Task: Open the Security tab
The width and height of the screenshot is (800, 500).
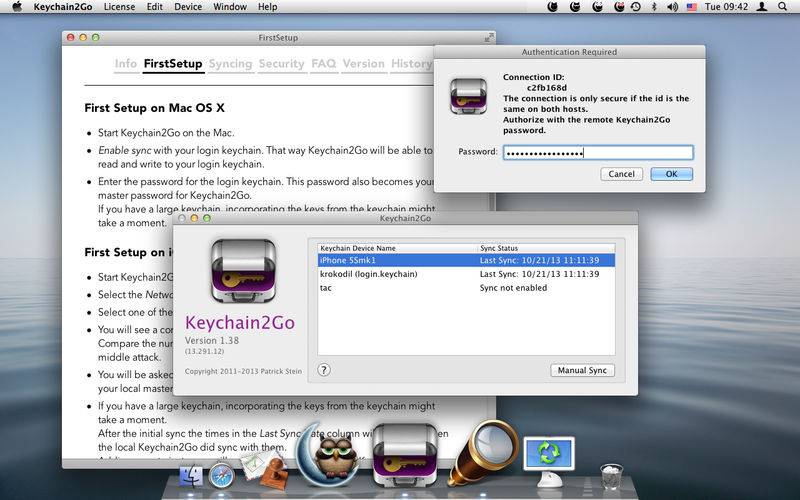Action: [x=282, y=64]
